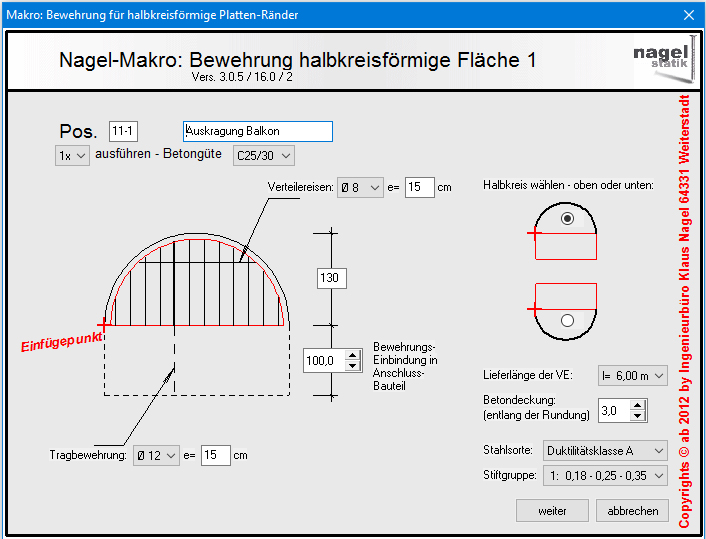This screenshot has width=706, height=539.
Task: Select the upper semicircle radio button
Action: click(568, 219)
